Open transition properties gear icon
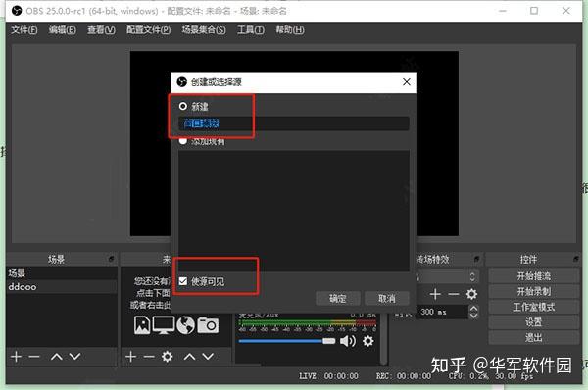 coord(471,294)
